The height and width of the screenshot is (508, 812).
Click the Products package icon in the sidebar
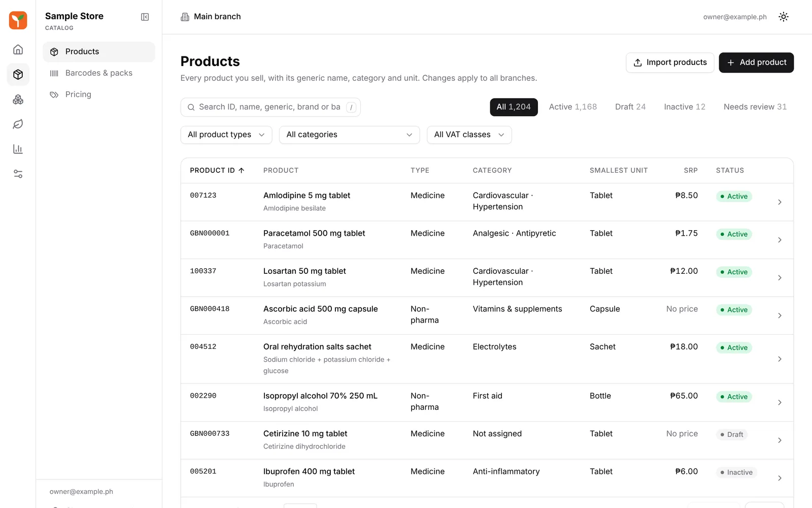tap(54, 52)
